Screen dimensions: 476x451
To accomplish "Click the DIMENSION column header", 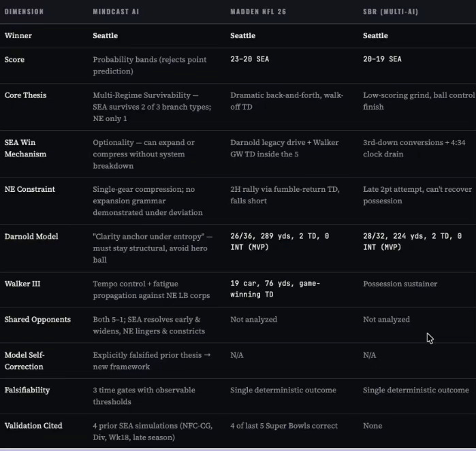I will pyautogui.click(x=24, y=12).
